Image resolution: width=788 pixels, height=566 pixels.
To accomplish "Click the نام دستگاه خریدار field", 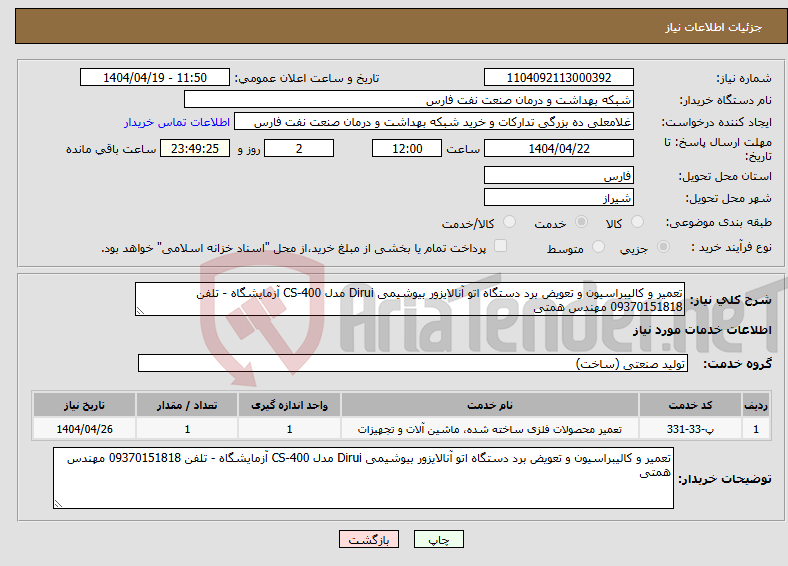I will tap(409, 100).
